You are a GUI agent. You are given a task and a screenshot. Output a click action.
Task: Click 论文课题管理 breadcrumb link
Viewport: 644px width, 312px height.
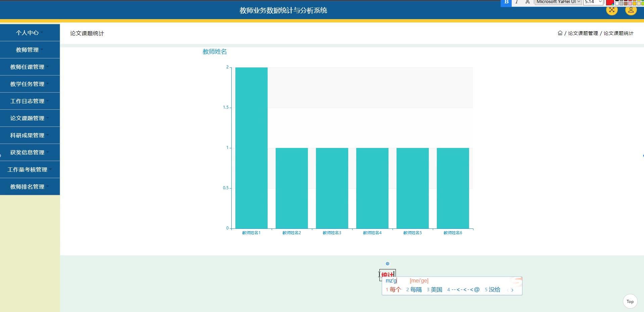[583, 33]
